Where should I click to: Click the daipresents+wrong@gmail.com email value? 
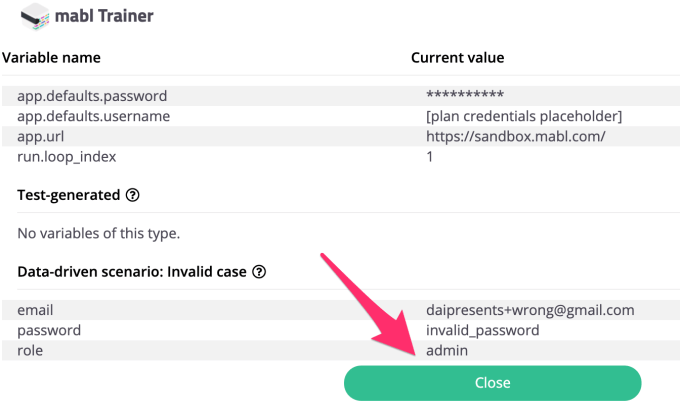530,310
